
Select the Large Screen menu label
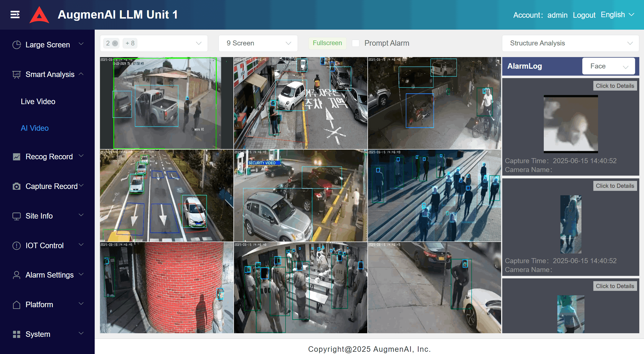tap(48, 45)
